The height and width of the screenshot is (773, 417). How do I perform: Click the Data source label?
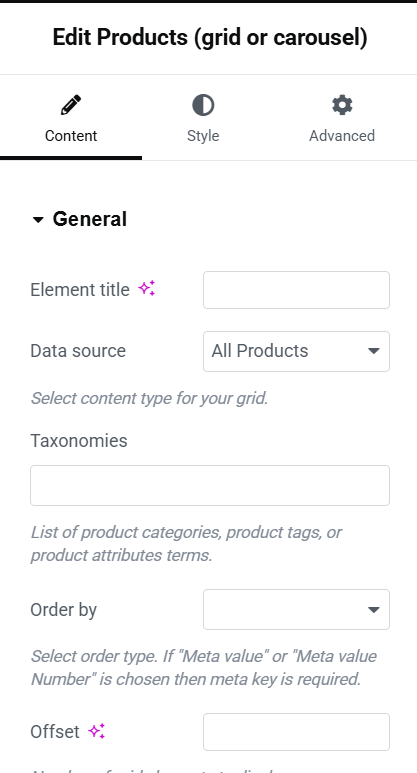(x=78, y=351)
